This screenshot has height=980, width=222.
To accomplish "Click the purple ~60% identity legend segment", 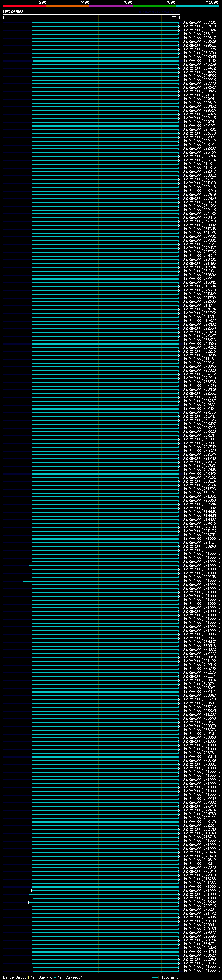I will click(111, 6).
